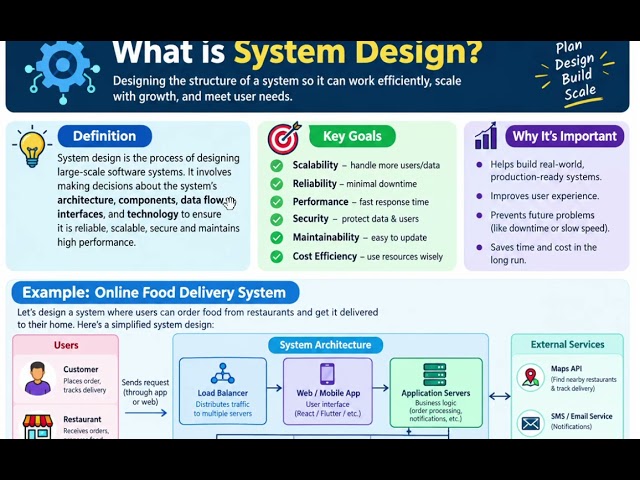
Task: Click the double-headed arrow to External Services
Action: pyautogui.click(x=500, y=396)
